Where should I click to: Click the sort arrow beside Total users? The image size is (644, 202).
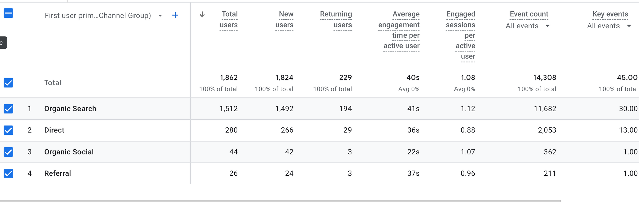point(202,14)
